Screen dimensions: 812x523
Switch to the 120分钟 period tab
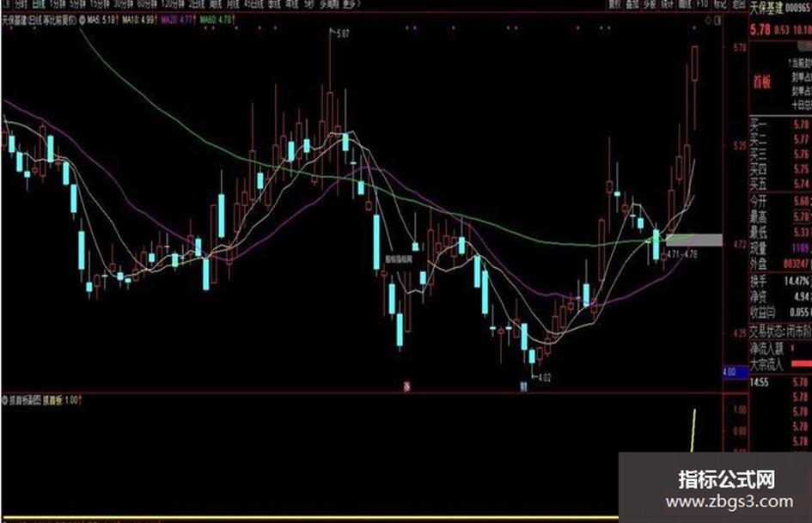(x=173, y=4)
